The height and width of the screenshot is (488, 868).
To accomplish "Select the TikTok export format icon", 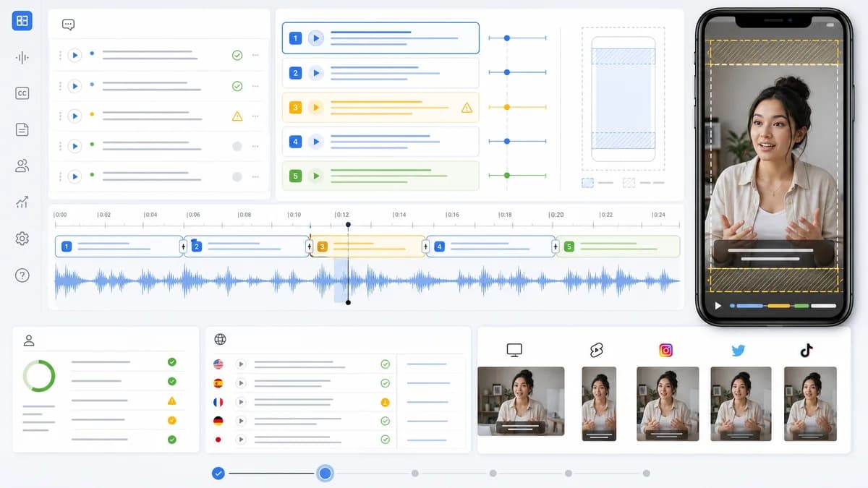I will [807, 351].
